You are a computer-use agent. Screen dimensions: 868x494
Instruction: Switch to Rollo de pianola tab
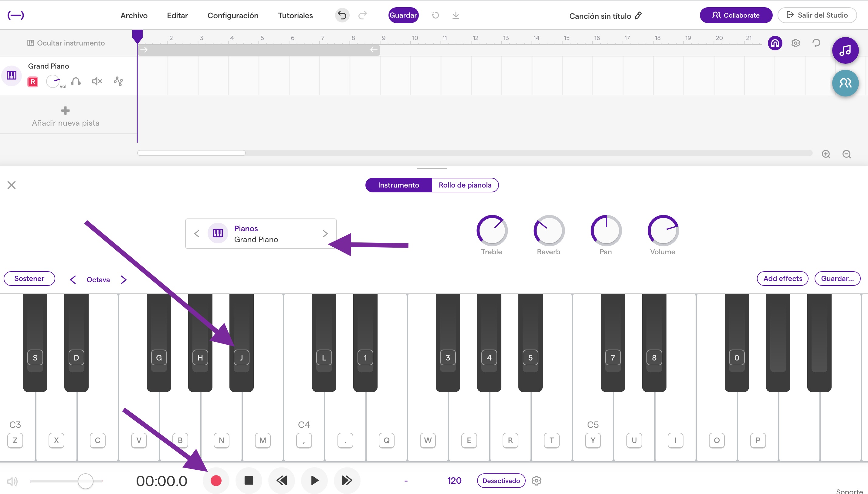(x=465, y=185)
